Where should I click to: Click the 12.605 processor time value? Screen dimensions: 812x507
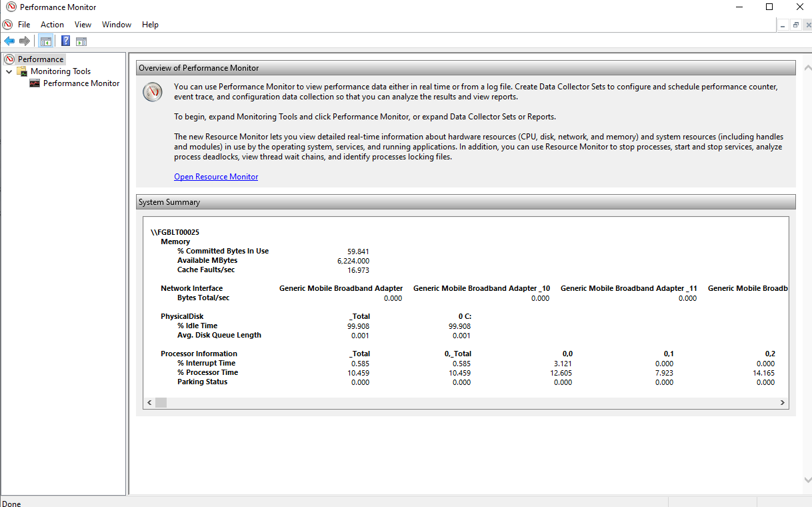pyautogui.click(x=561, y=373)
